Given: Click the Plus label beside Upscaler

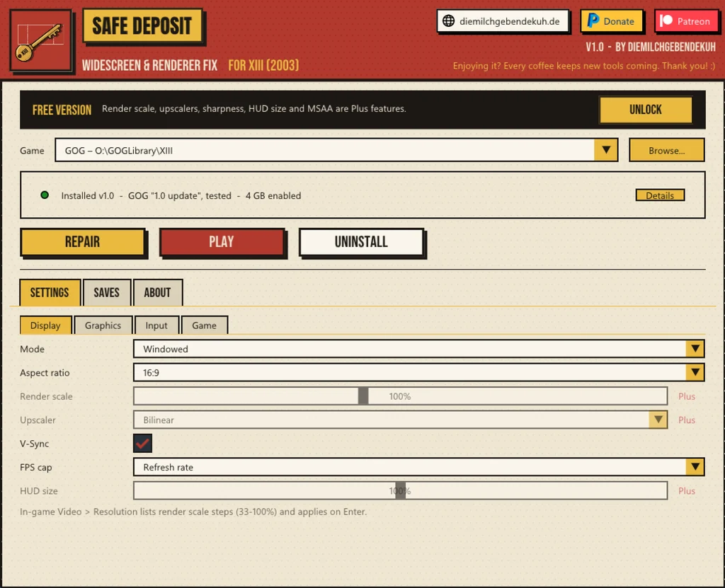Looking at the screenshot, I should tap(687, 420).
